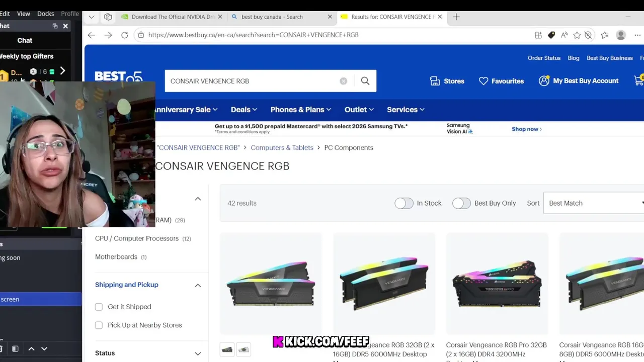Go back with the browser back arrow
The image size is (644, 362).
click(x=91, y=35)
